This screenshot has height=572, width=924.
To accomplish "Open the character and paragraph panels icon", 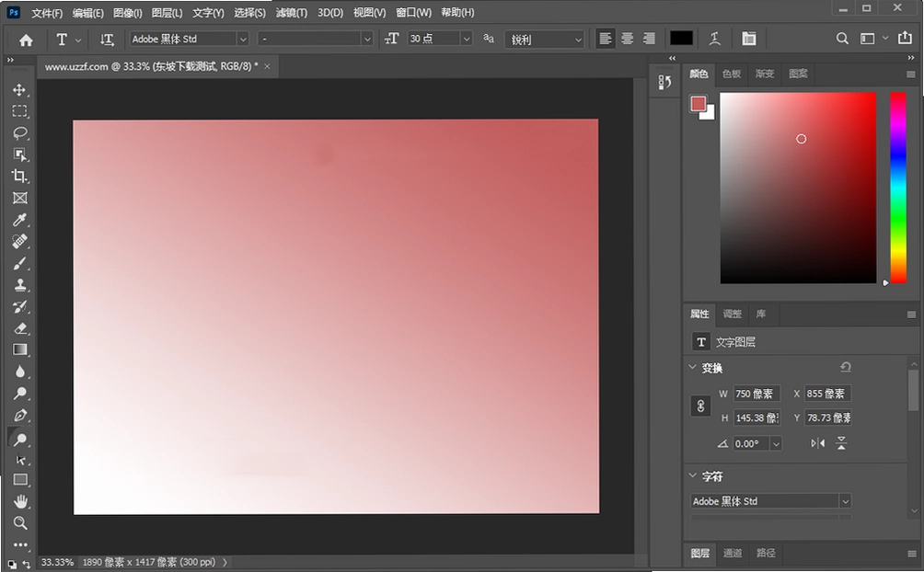I will [749, 39].
